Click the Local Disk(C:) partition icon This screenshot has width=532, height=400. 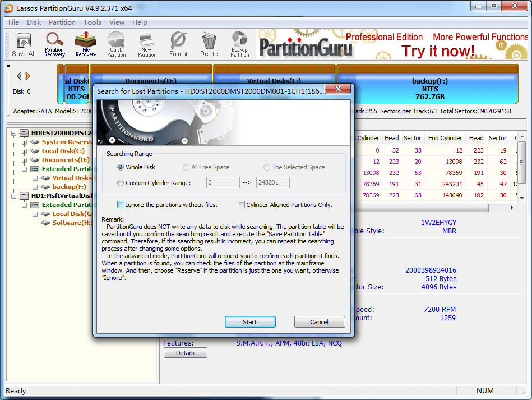[x=35, y=151]
